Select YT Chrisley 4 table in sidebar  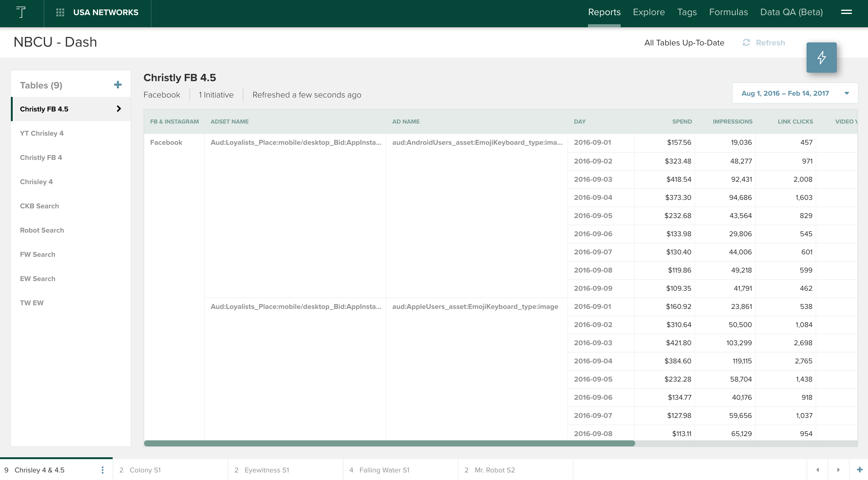click(42, 133)
